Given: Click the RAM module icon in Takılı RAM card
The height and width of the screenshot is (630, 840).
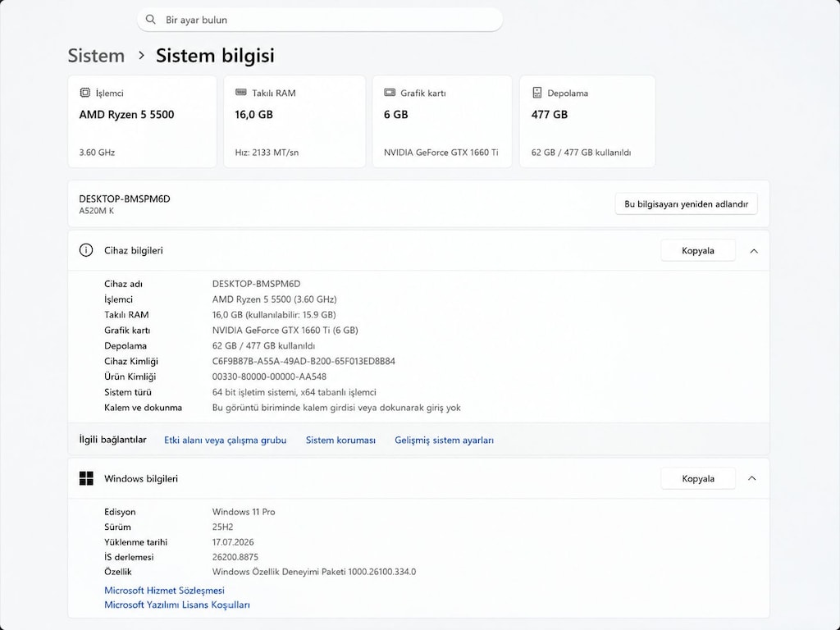Looking at the screenshot, I should pos(241,92).
